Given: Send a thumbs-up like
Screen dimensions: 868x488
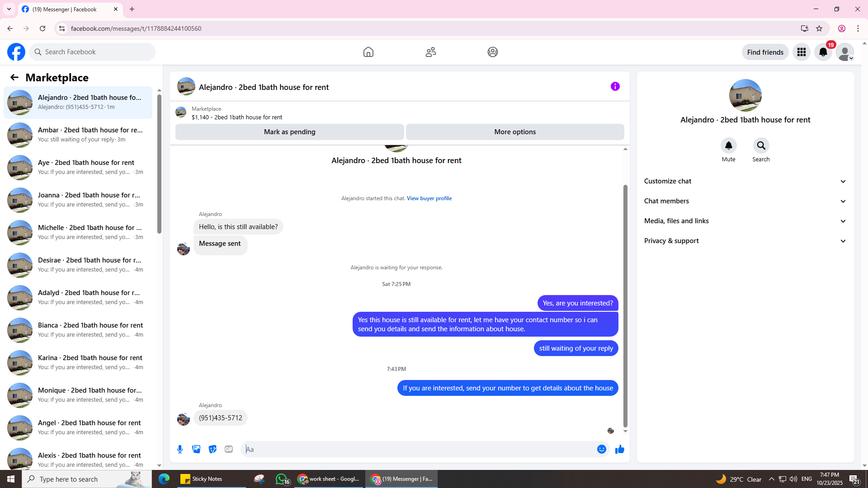Looking at the screenshot, I should point(619,449).
